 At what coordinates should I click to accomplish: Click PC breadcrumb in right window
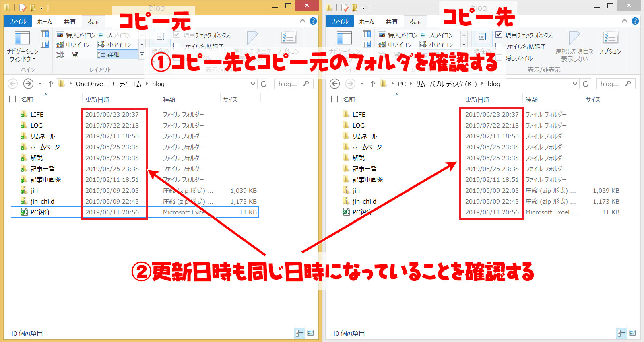click(402, 84)
